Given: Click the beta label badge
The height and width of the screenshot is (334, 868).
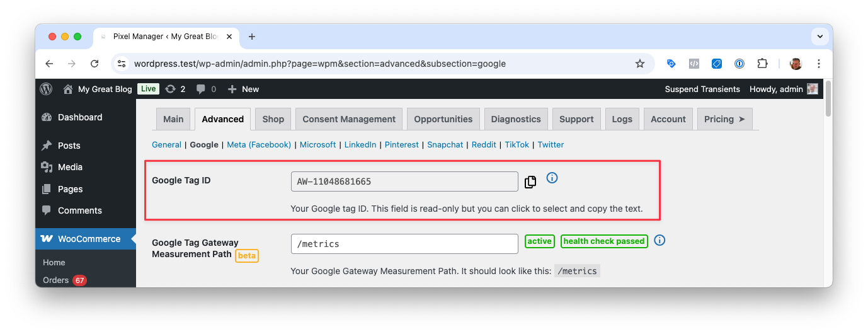Looking at the screenshot, I should point(247,256).
